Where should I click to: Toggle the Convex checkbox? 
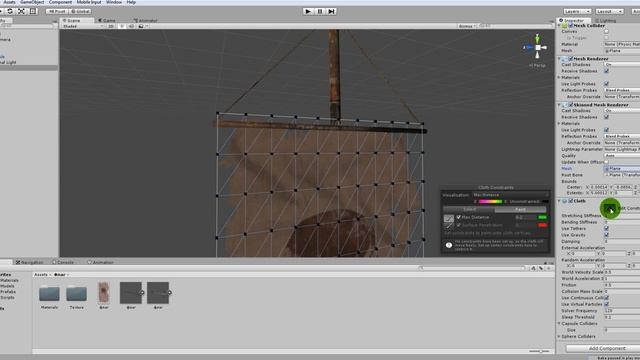coord(607,31)
